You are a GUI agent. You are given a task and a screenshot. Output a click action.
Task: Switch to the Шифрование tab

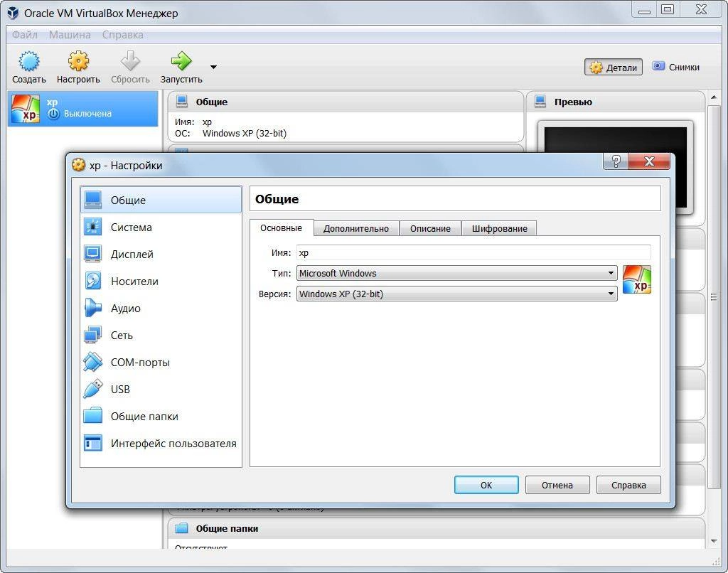point(500,228)
